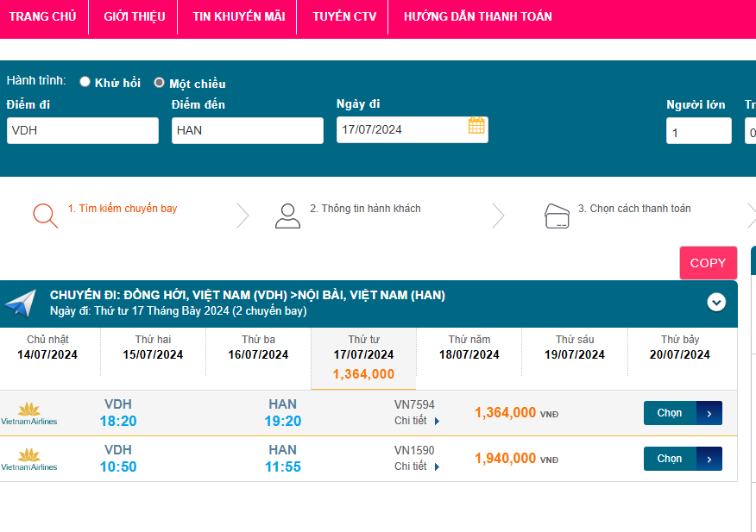The height and width of the screenshot is (532, 756).
Task: Expand Chi tiết details for flight VN7594
Action: tap(417, 421)
